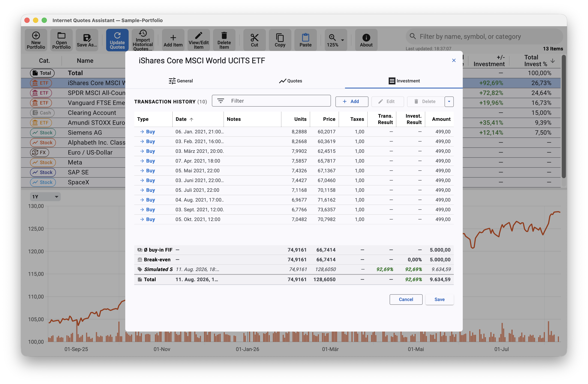Screen dimensions: 588x384
Task: Select the Buy row dated 06. Jan. 2021
Action: (294, 132)
